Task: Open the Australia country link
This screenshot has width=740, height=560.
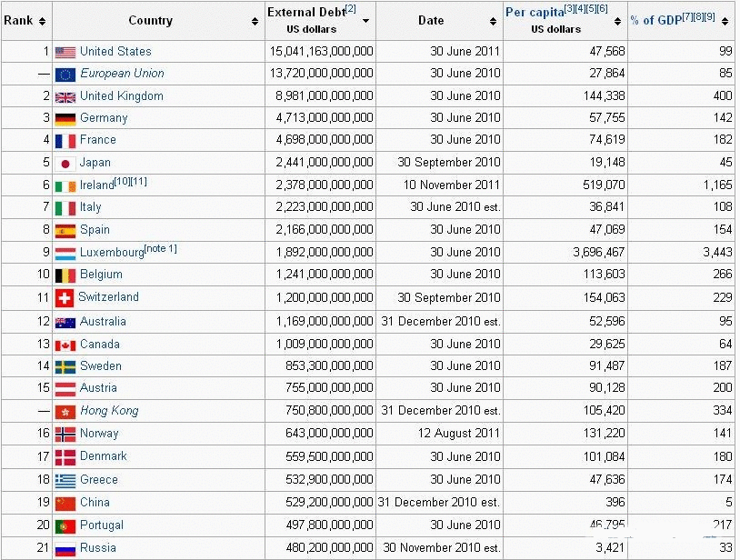Action: (103, 322)
